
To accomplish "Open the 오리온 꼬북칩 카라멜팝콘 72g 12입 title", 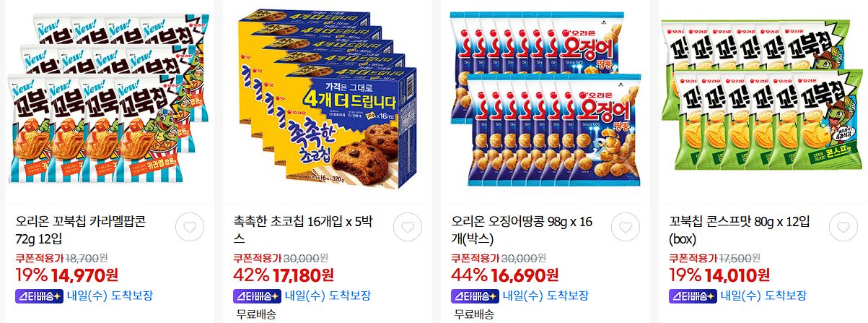I will pos(80,230).
